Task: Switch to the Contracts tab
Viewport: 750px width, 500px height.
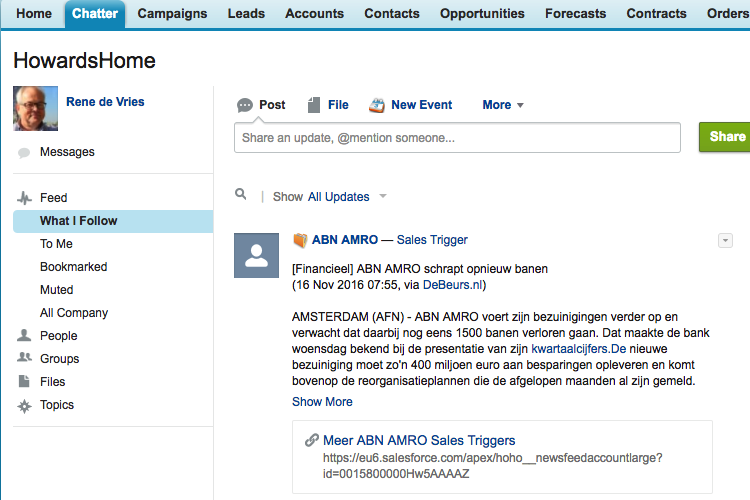Action: [656, 13]
